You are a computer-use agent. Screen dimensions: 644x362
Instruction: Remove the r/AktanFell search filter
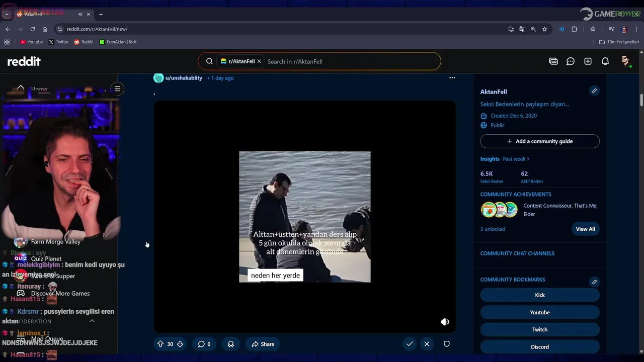point(259,61)
